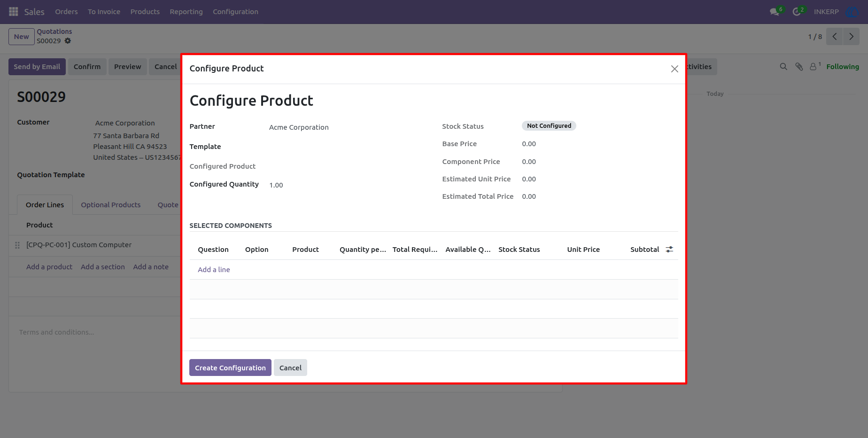Open the Products menu

click(x=145, y=12)
